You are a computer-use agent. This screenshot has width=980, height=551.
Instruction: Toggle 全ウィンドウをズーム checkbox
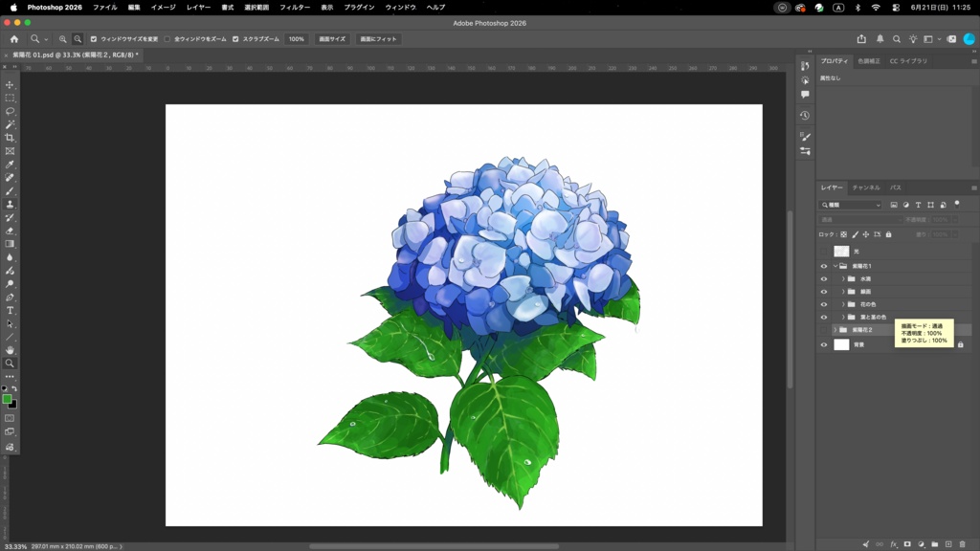pos(167,38)
